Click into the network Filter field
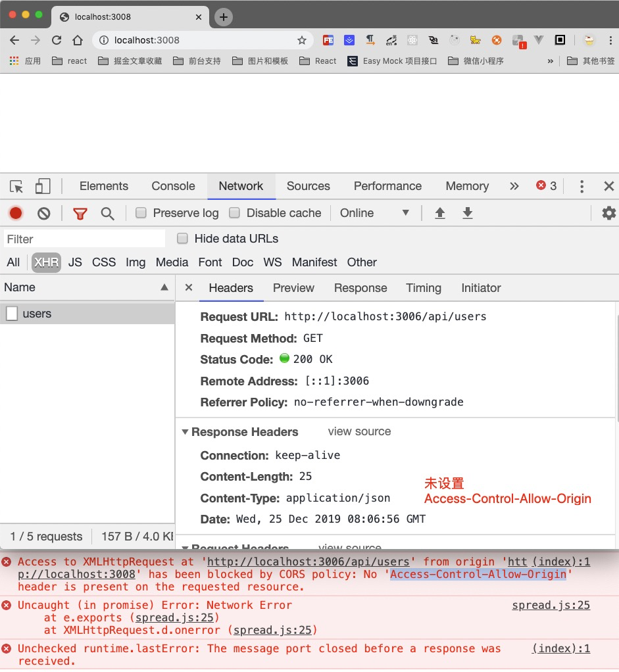 click(84, 239)
